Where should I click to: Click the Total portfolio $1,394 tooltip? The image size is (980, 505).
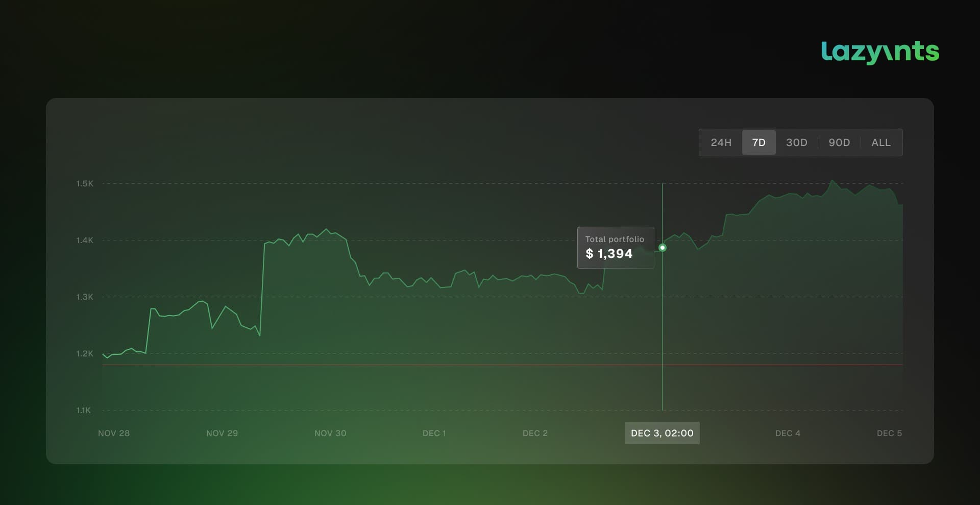(x=615, y=248)
